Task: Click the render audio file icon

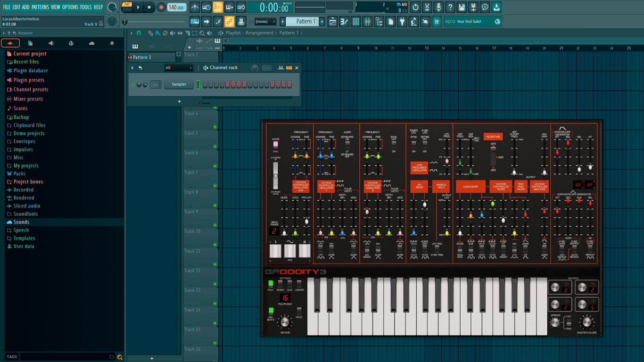Action: (x=473, y=7)
